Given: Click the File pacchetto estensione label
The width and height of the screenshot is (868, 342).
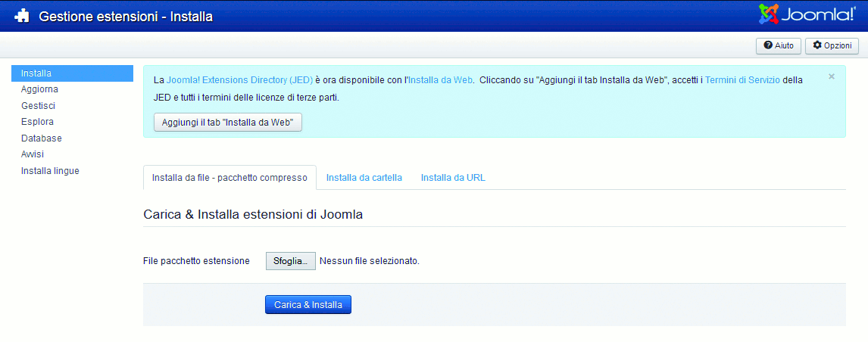Looking at the screenshot, I should click(x=196, y=260).
